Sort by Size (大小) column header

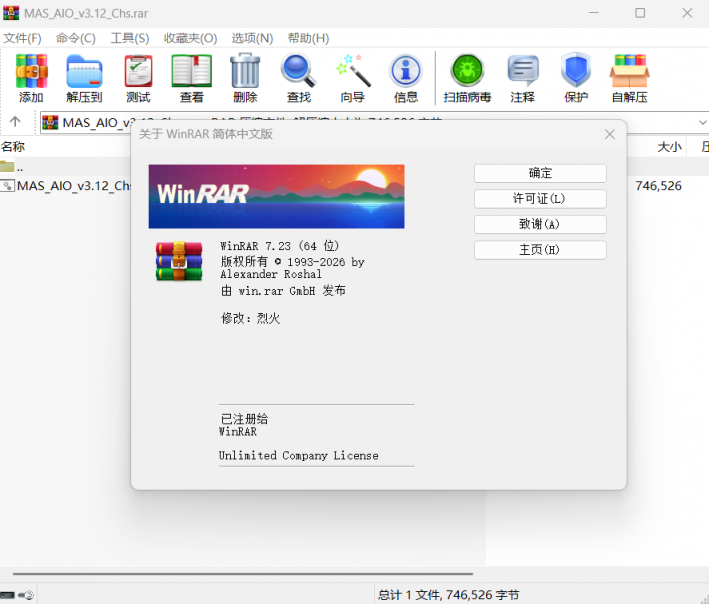pyautogui.click(x=669, y=146)
